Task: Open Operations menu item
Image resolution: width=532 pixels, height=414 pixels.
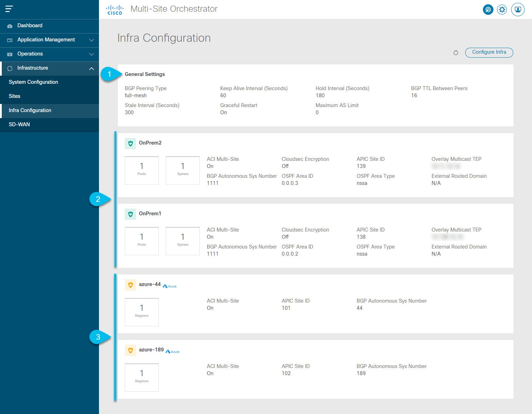Action: pos(49,54)
